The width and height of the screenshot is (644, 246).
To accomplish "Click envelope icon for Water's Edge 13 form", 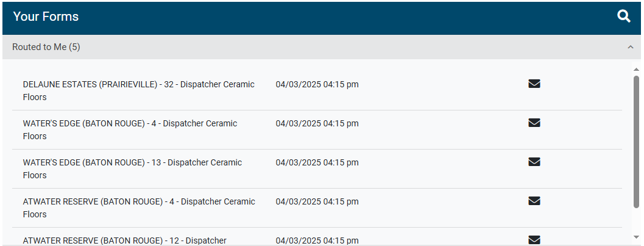I will click(534, 162).
